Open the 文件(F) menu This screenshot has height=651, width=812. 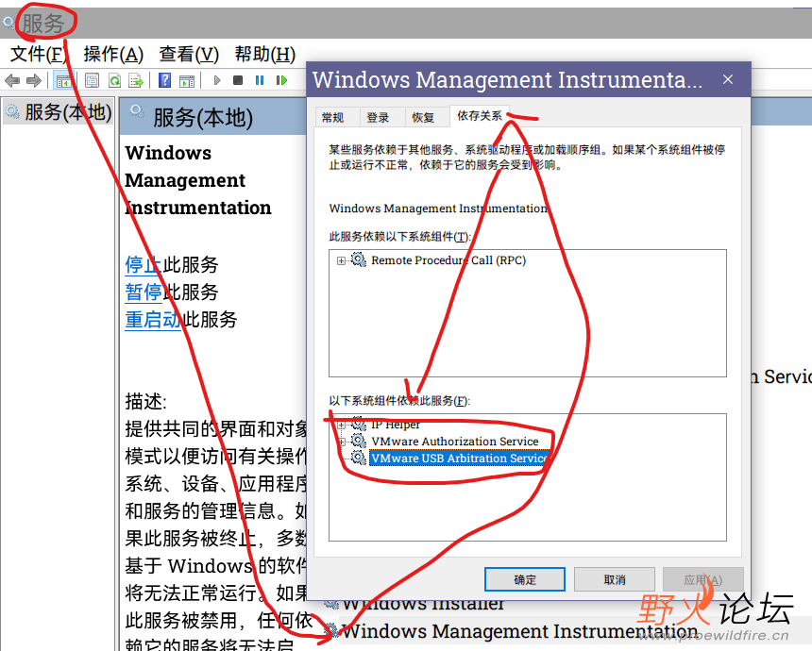point(37,54)
